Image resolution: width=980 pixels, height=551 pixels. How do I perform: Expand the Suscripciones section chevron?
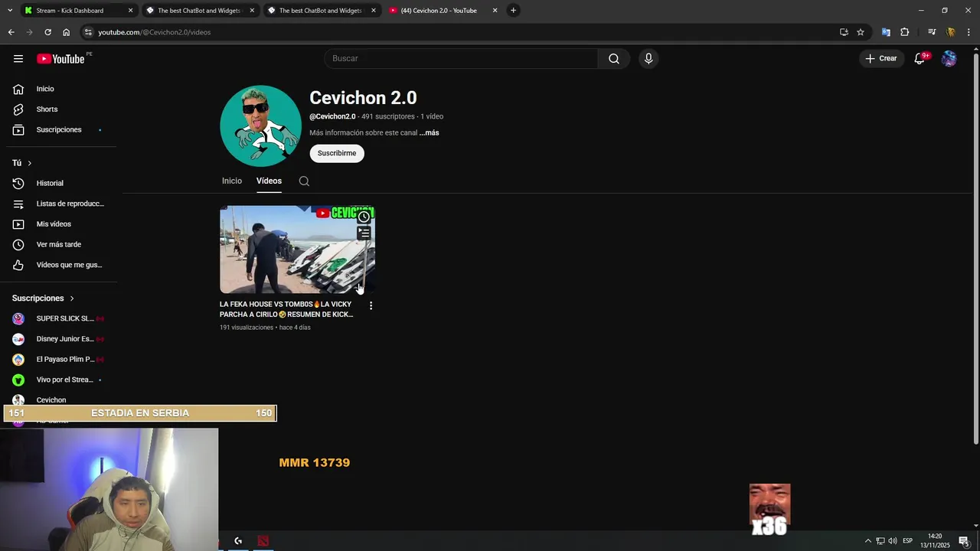click(72, 298)
